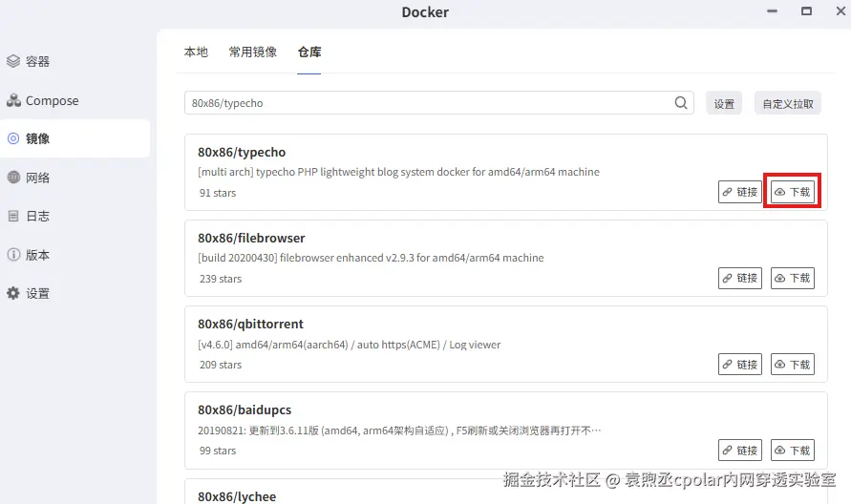Open the link for 80x86/baidupcs

click(740, 450)
